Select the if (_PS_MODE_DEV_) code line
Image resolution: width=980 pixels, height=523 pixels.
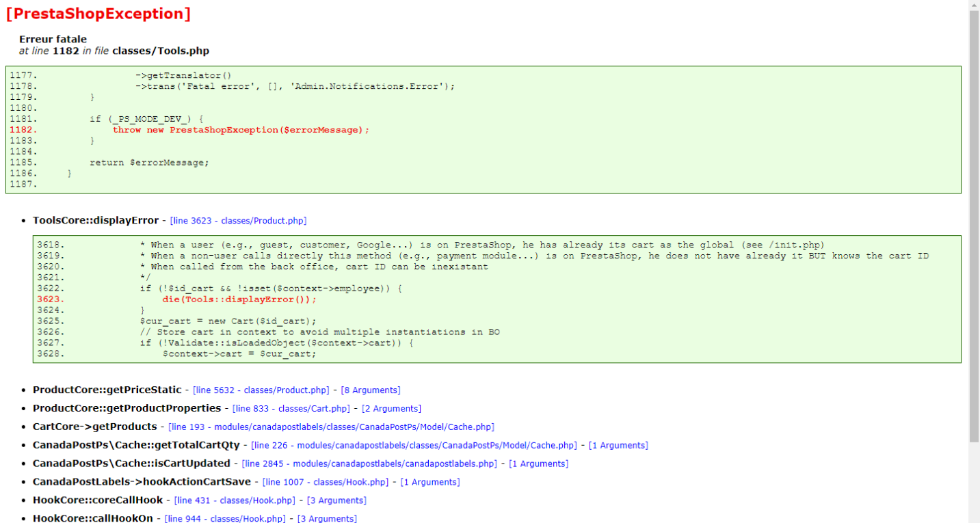pyautogui.click(x=146, y=119)
